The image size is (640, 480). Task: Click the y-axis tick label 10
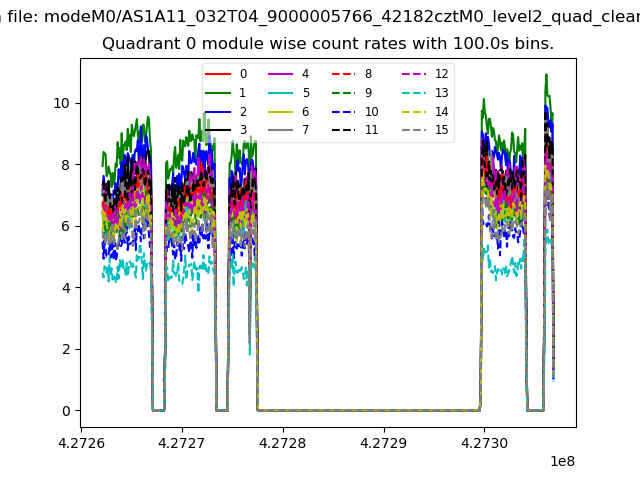pyautogui.click(x=62, y=103)
